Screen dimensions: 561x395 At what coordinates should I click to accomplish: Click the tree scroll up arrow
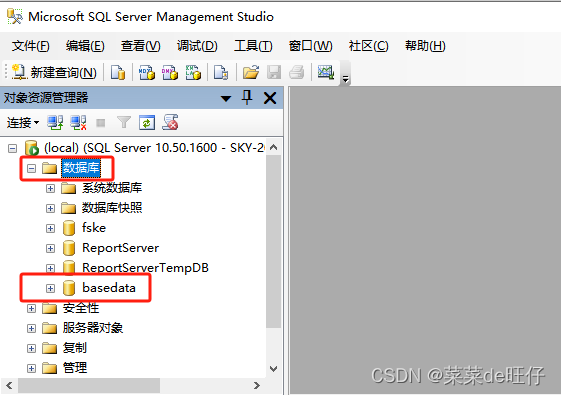[274, 147]
